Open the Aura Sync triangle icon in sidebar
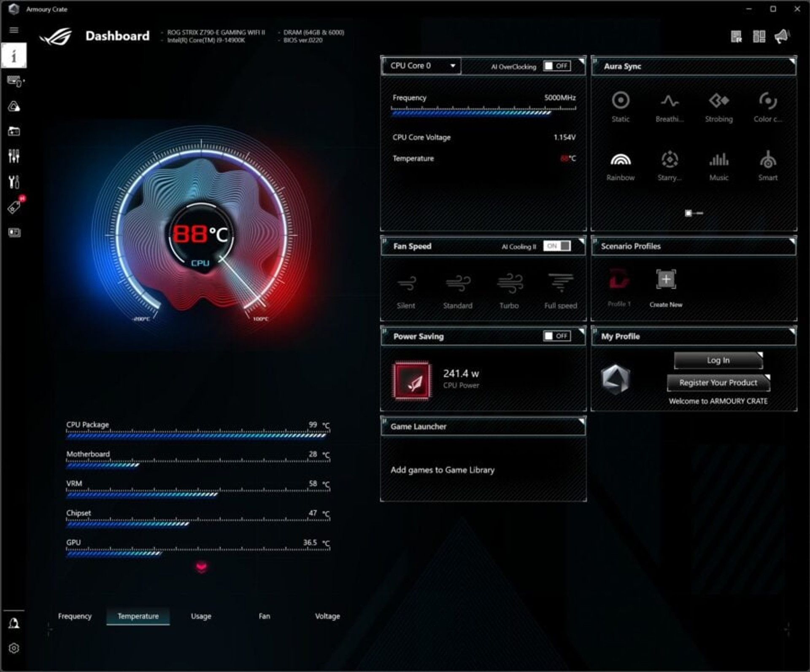This screenshot has height=672, width=810. (x=14, y=106)
